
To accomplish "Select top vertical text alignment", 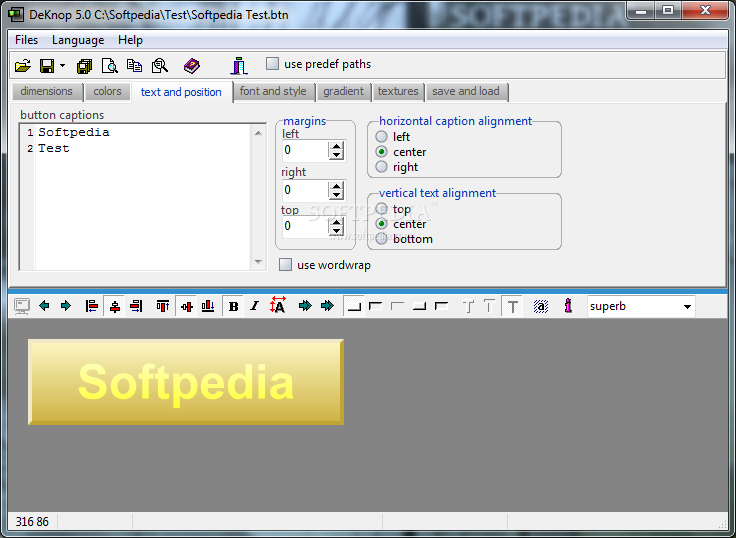I will click(x=382, y=208).
